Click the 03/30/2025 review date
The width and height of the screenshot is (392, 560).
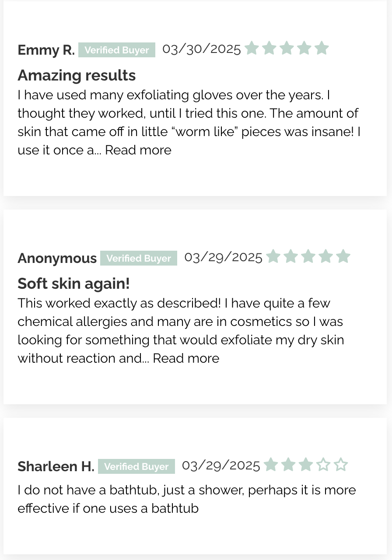[202, 49]
